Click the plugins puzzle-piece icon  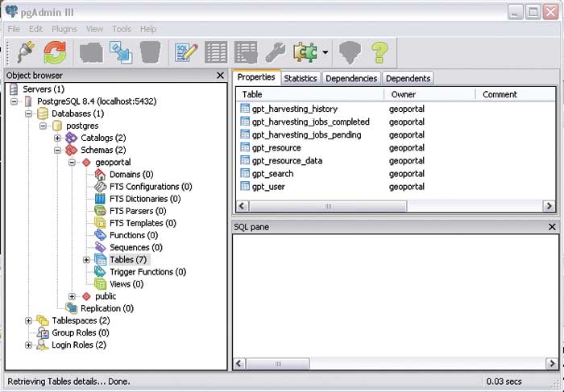click(305, 52)
